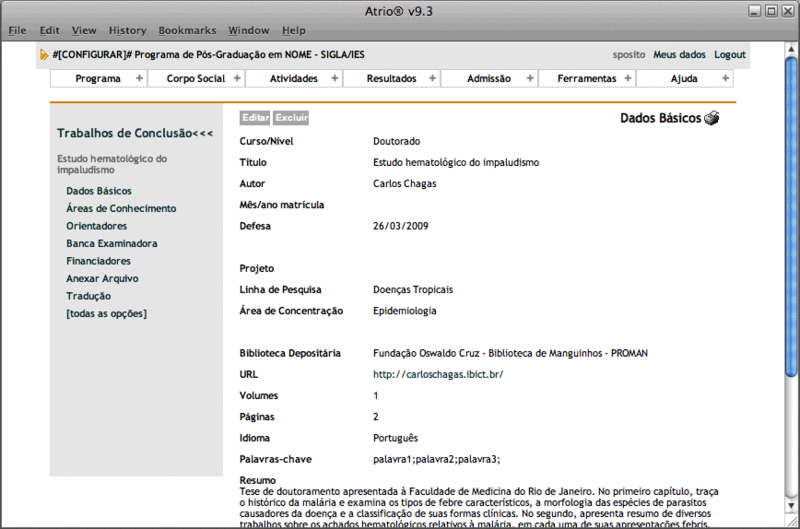The height and width of the screenshot is (529, 800).
Task: Open the Ferramentas plus icon
Action: tap(628, 78)
